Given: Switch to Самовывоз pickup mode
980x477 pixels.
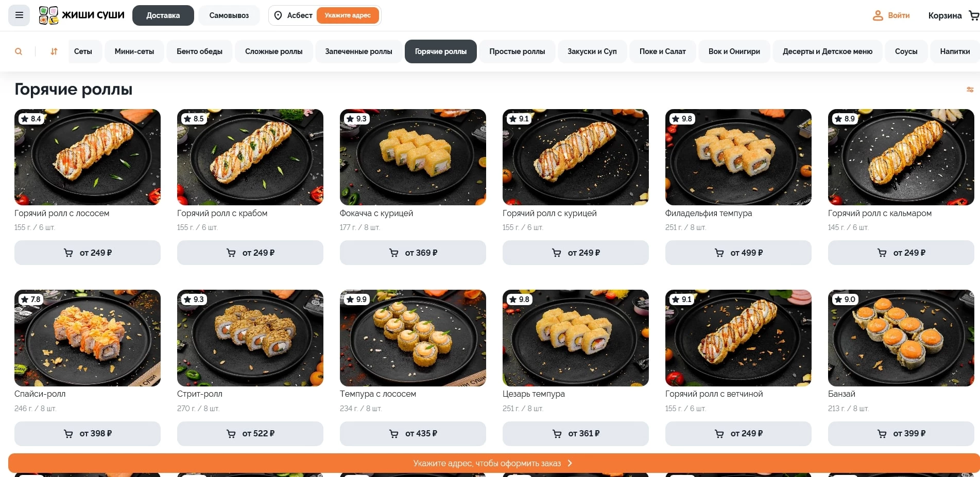Looking at the screenshot, I should point(229,15).
